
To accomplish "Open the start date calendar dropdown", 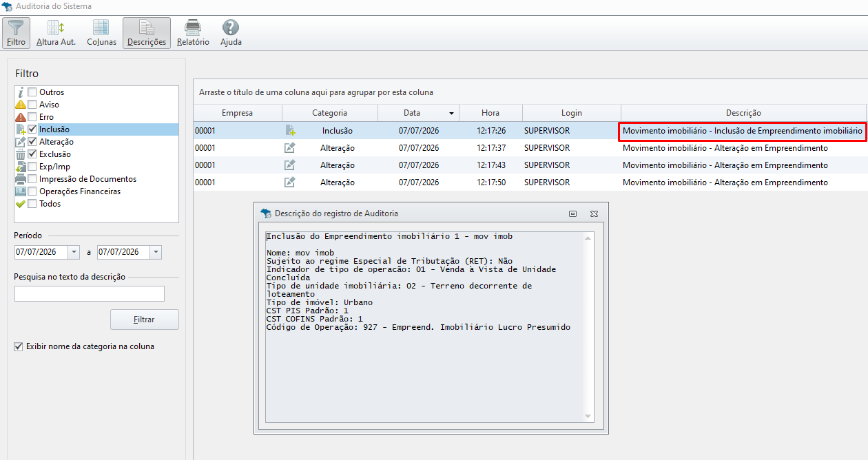I will click(x=74, y=252).
